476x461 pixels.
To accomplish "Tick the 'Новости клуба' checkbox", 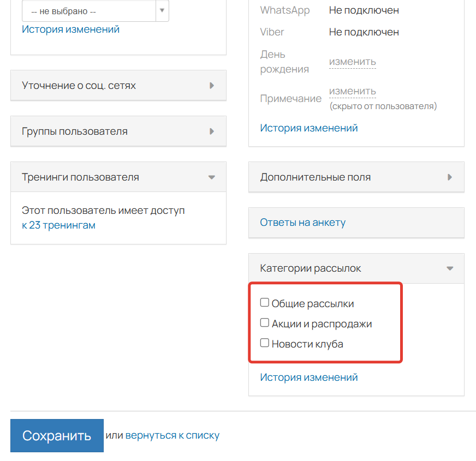I will [265, 343].
